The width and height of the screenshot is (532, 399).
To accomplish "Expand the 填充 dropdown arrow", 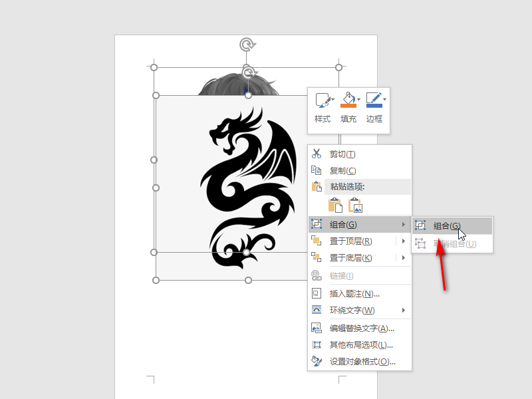I will pyautogui.click(x=358, y=99).
